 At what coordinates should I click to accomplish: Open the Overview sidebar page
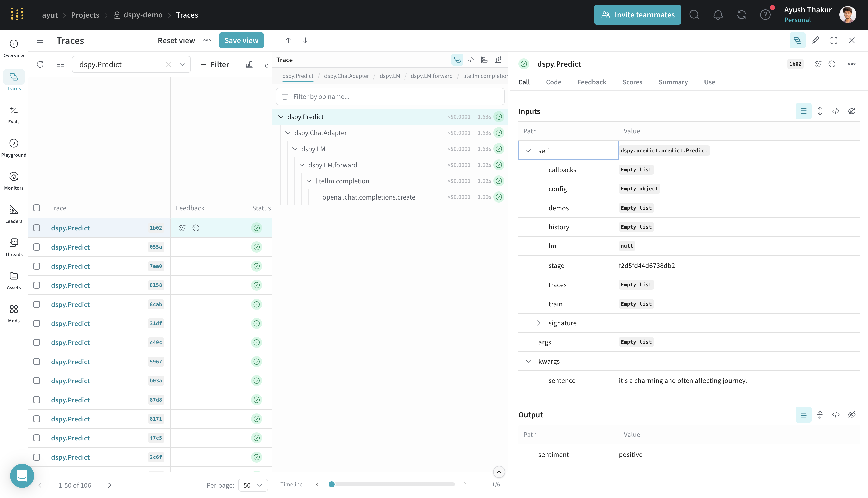14,48
